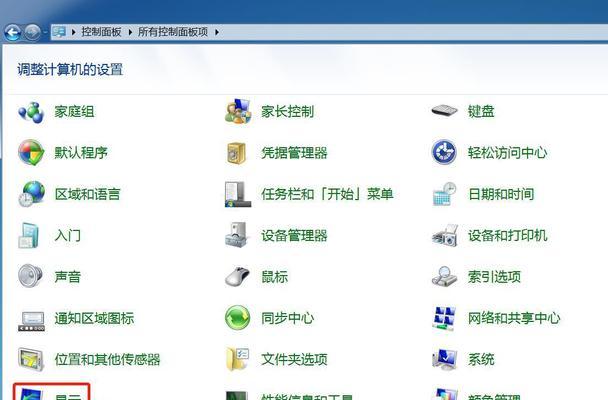Image resolution: width=608 pixels, height=400 pixels.
Task: Click the 日期和时间 label
Action: [501, 194]
